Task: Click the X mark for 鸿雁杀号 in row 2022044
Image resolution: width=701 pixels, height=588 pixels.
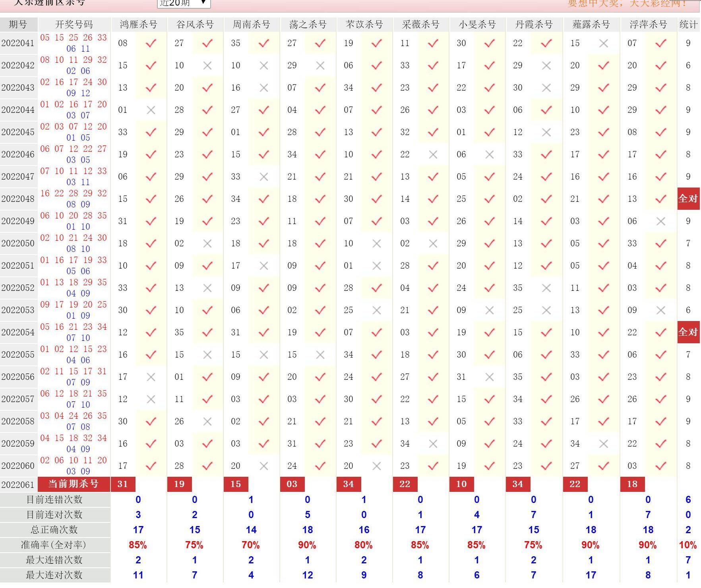Action: click(151, 110)
